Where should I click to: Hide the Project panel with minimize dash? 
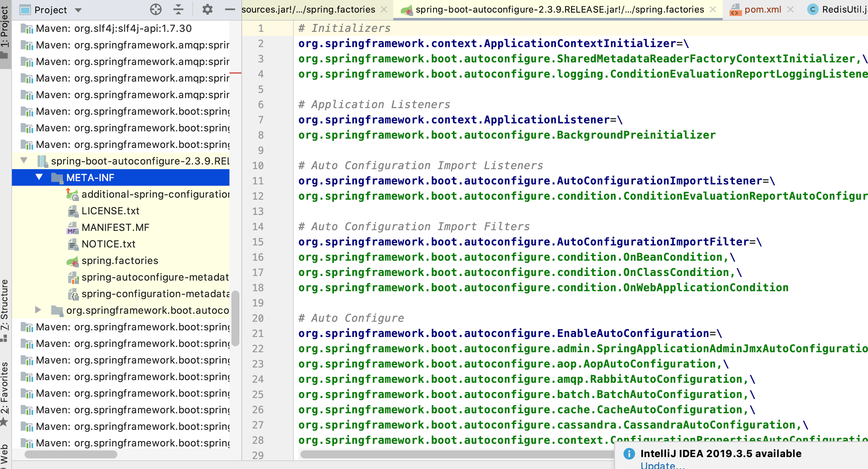click(230, 9)
